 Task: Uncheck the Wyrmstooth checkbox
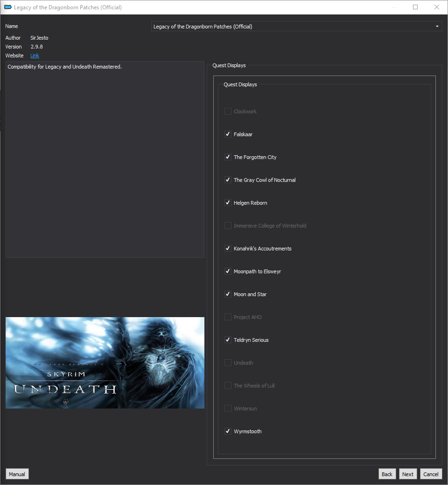(x=228, y=431)
